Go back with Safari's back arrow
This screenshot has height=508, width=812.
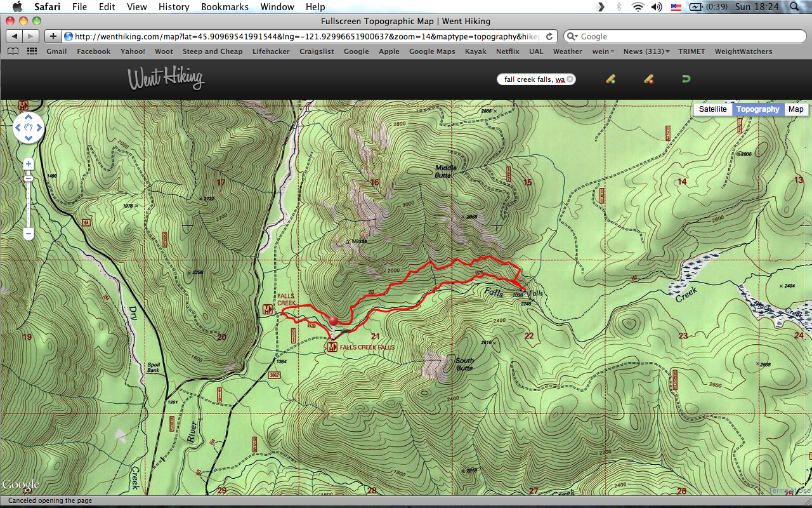(15, 37)
